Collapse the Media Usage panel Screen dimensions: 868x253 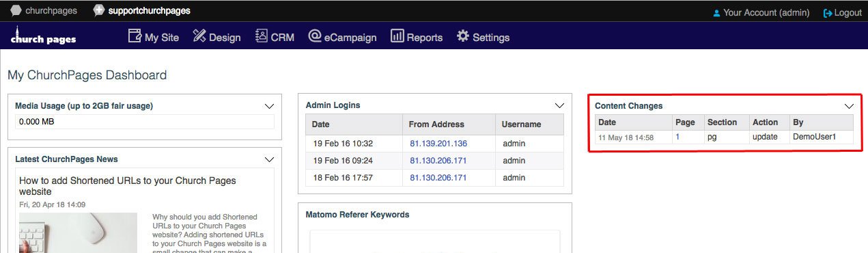pos(269,106)
